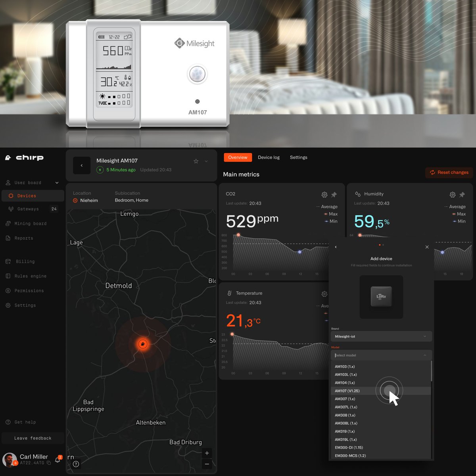This screenshot has width=476, height=476.
Task: Click the Select model input field
Action: point(381,355)
